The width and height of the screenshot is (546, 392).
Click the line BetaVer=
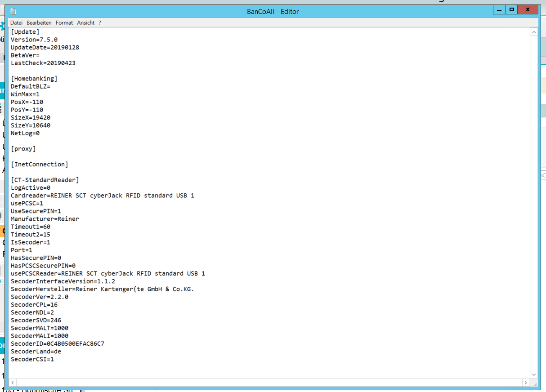pyautogui.click(x=25, y=55)
